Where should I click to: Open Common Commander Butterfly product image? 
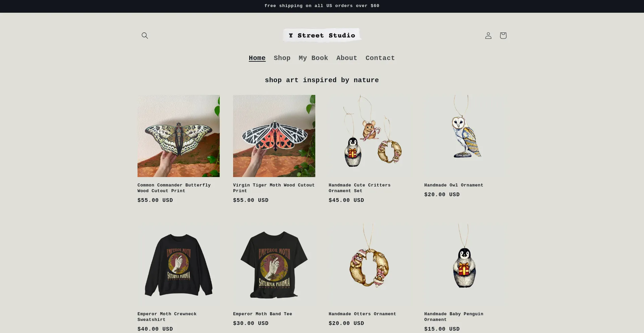(x=178, y=136)
